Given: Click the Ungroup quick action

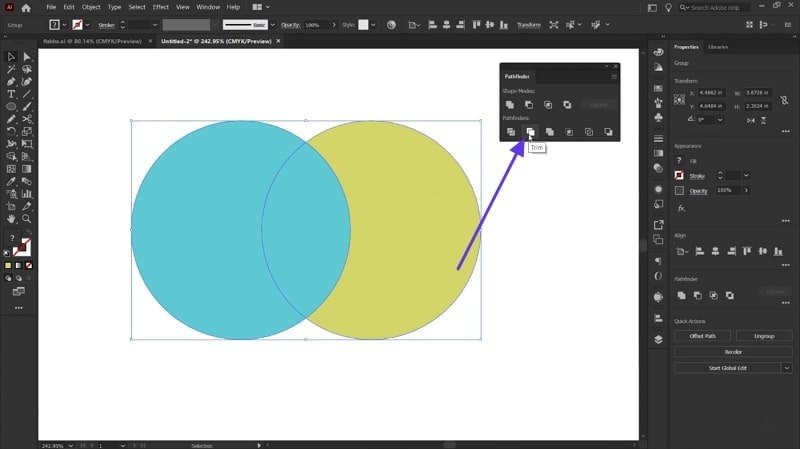Looking at the screenshot, I should pos(764,336).
